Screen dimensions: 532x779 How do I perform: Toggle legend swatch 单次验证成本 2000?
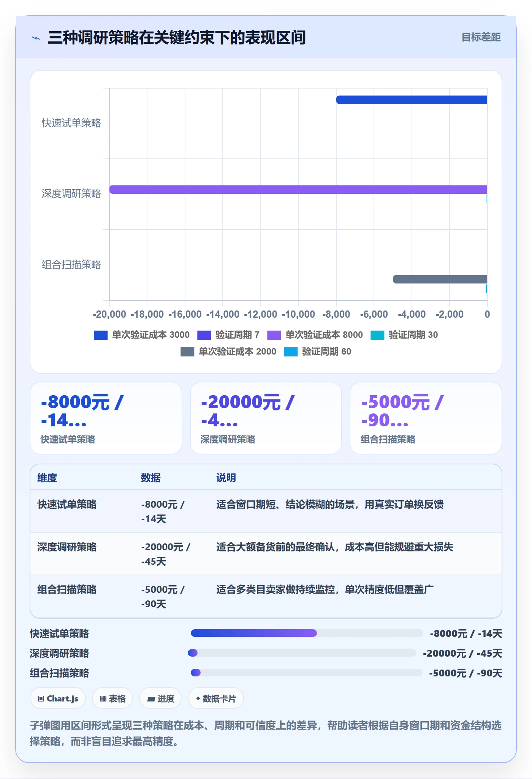(187, 351)
